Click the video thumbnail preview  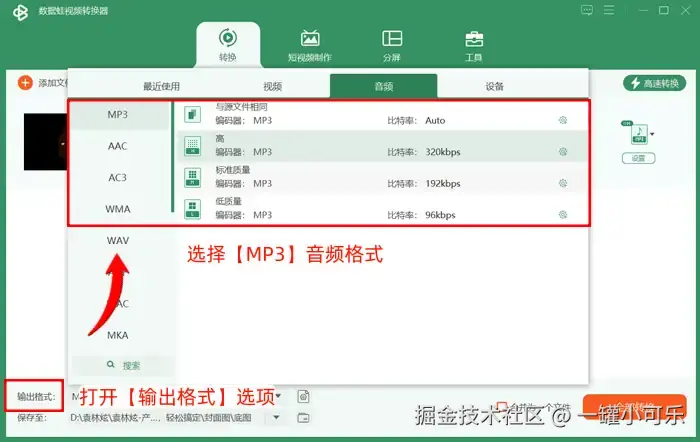pos(45,142)
